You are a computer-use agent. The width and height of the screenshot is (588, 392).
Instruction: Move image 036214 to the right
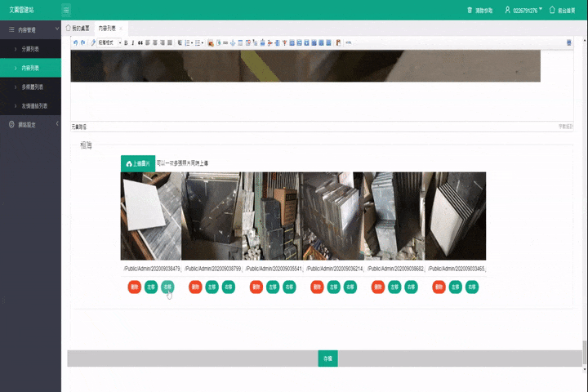[x=350, y=287]
